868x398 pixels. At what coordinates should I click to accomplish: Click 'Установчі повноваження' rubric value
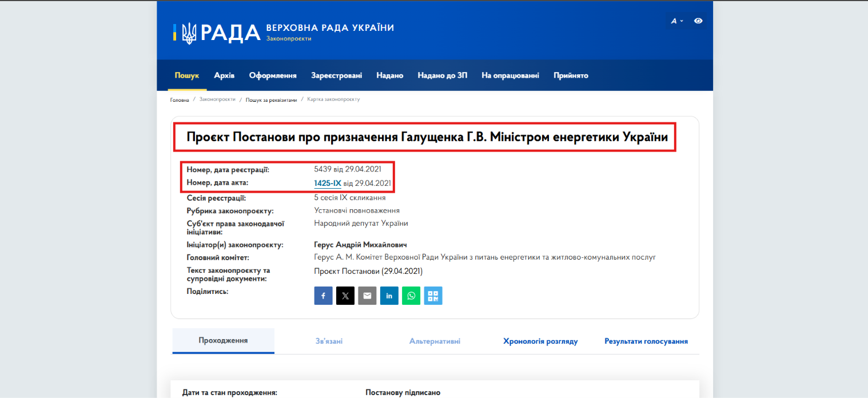click(357, 210)
